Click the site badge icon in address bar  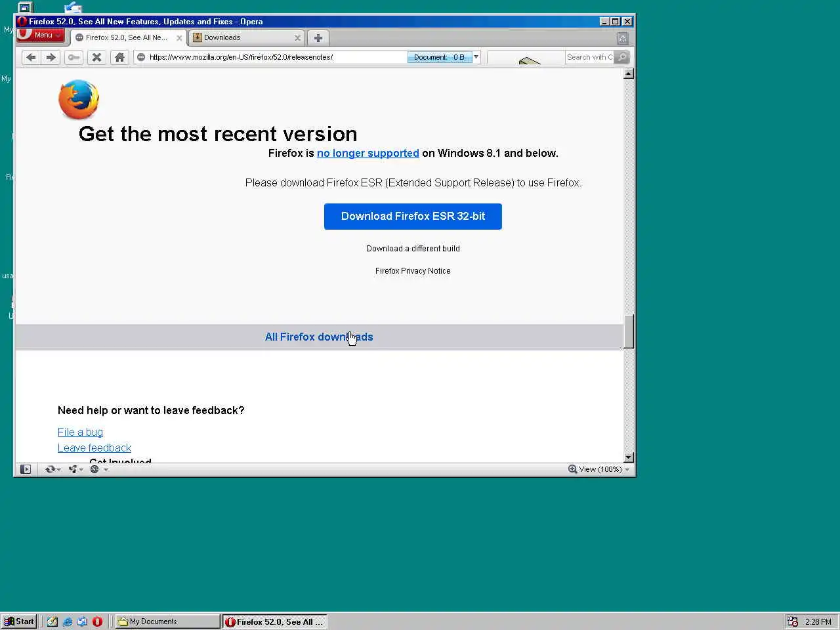pos(141,57)
